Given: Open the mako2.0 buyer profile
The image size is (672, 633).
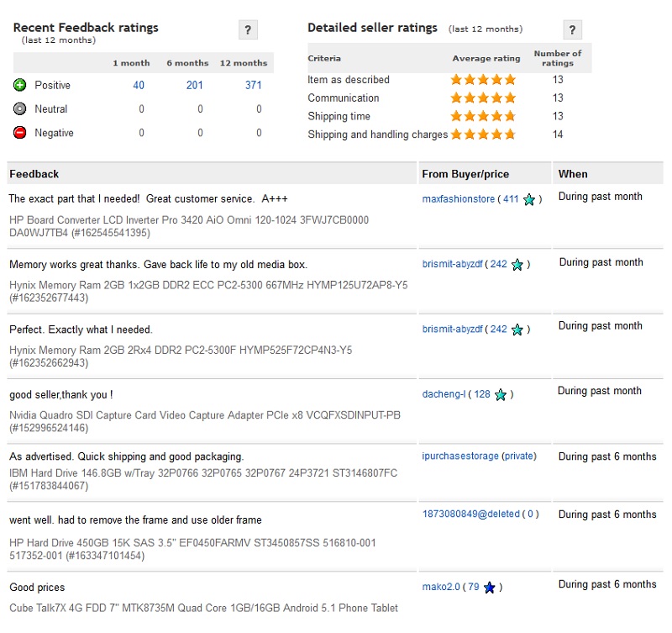Looking at the screenshot, I should 441,587.
